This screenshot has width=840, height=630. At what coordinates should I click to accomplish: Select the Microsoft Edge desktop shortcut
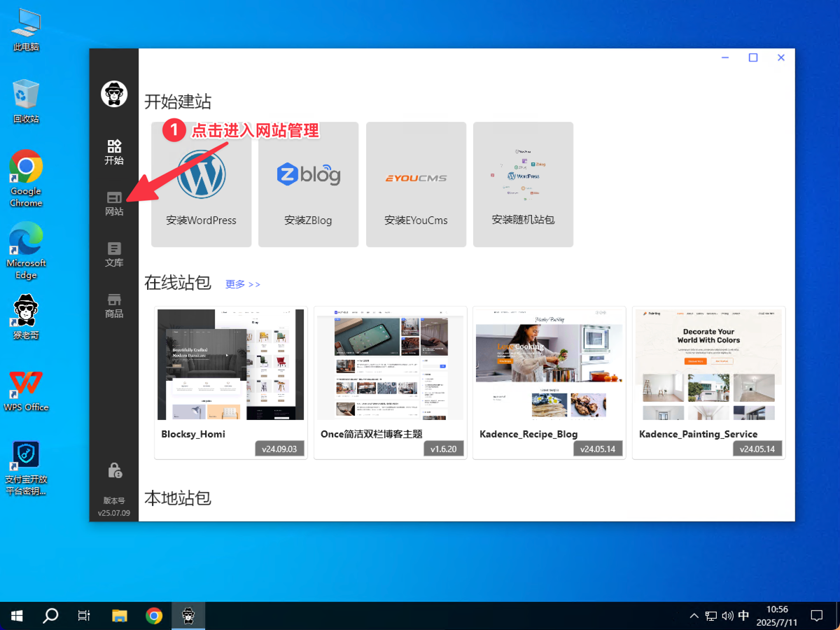tap(26, 251)
